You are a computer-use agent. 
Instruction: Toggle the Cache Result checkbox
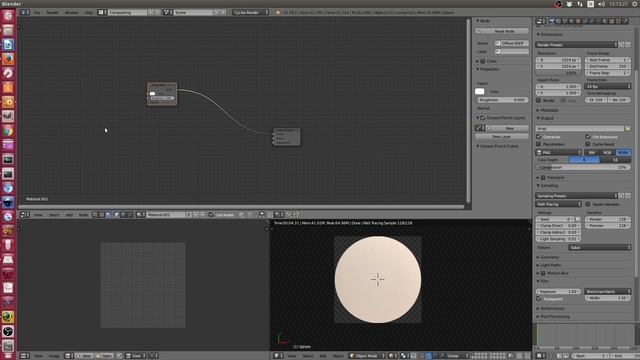[x=588, y=144]
